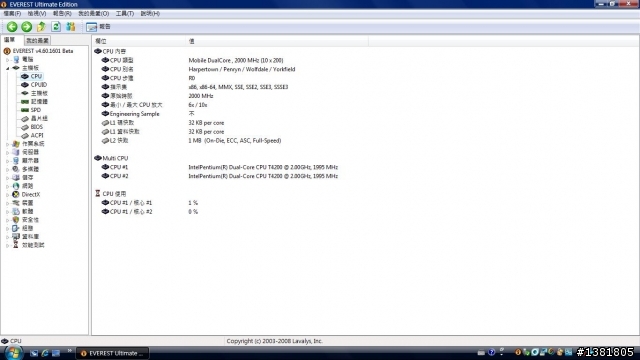This screenshot has width=640, height=360.
Task: Open the Report (報告) toolbar button
Action: [98, 27]
